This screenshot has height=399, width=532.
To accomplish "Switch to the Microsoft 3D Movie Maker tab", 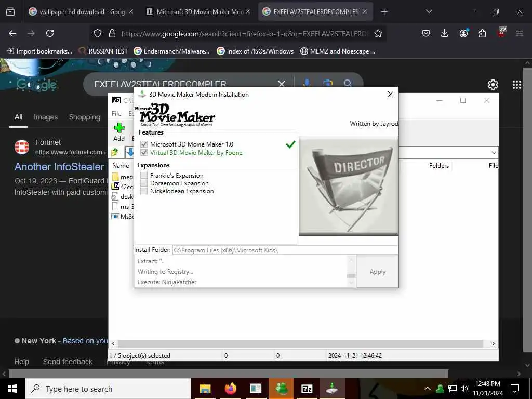I will click(198, 12).
